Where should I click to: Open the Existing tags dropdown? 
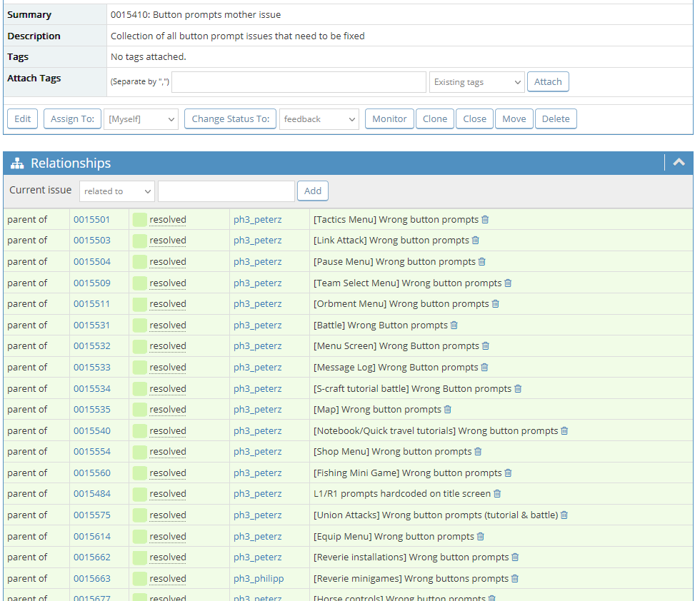coord(477,82)
